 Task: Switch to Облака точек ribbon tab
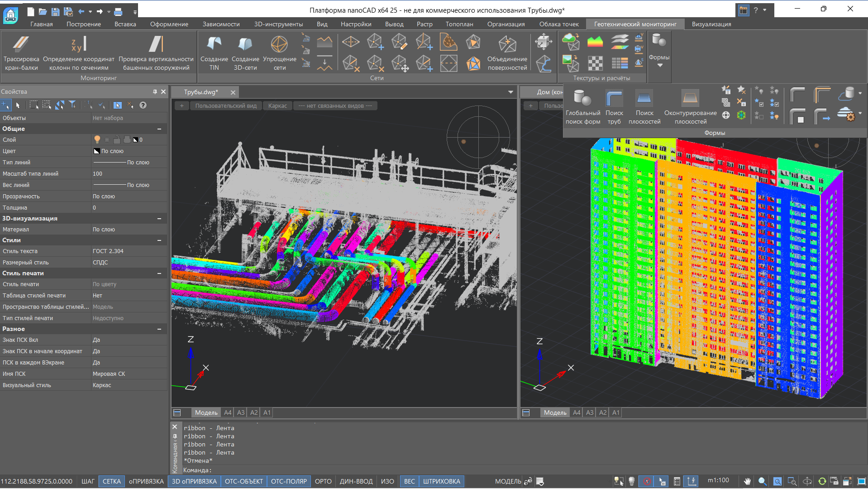(559, 24)
